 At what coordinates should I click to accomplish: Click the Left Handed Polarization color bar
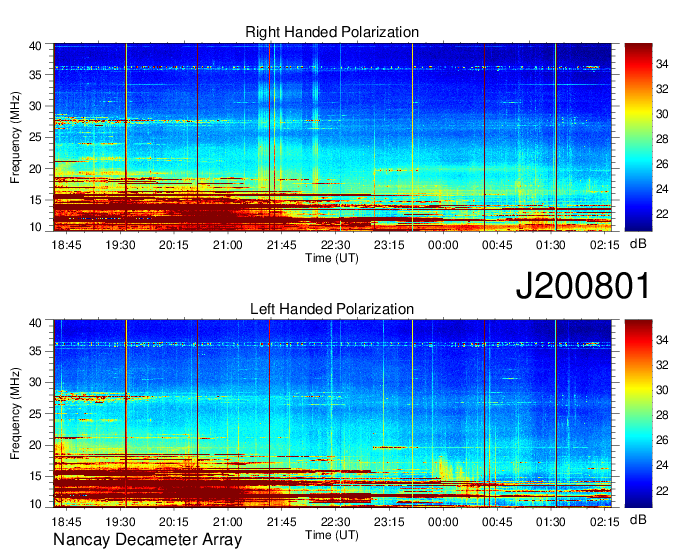point(638,414)
